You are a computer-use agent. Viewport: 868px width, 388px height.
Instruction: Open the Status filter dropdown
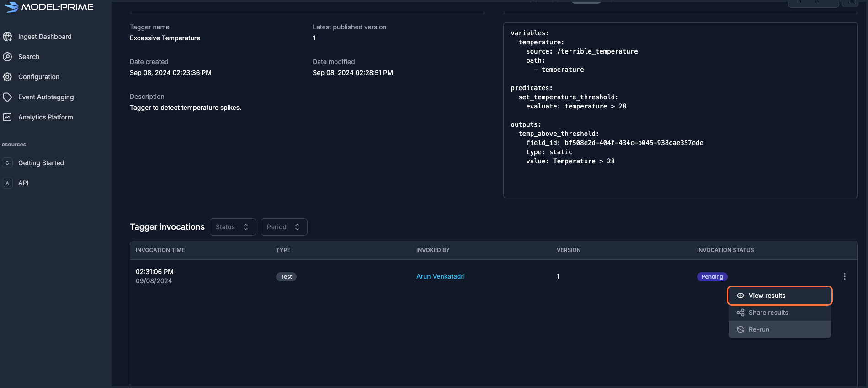click(233, 227)
